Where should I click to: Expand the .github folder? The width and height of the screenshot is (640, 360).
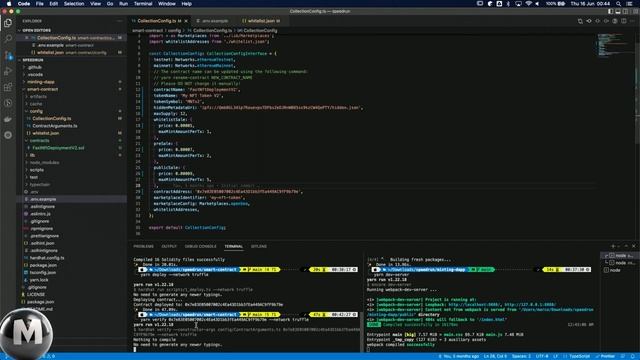click(x=35, y=67)
